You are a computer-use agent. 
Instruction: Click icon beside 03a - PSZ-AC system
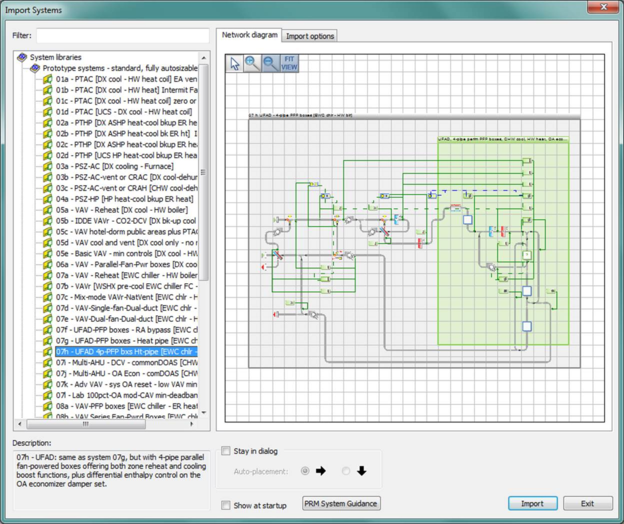(47, 166)
